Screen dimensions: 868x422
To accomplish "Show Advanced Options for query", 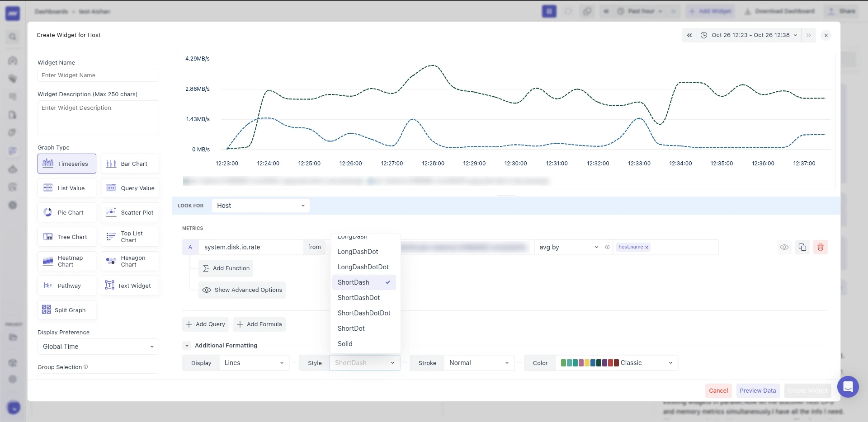I will tap(242, 290).
